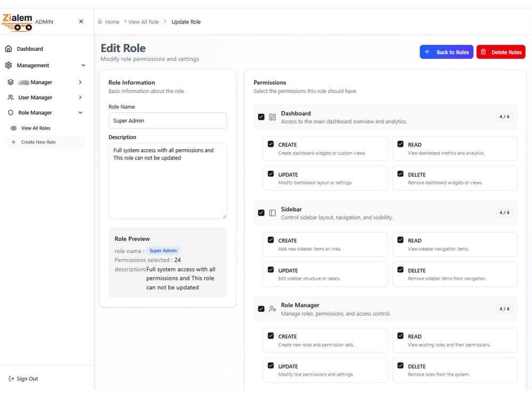Uncheck Dashboard DELETE permission
The height and width of the screenshot is (399, 532).
[401, 174]
